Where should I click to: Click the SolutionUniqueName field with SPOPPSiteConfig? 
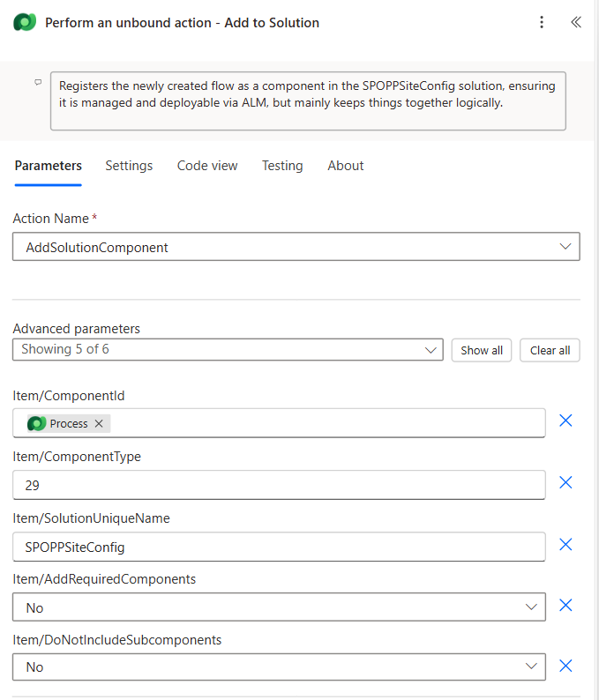pyautogui.click(x=279, y=547)
